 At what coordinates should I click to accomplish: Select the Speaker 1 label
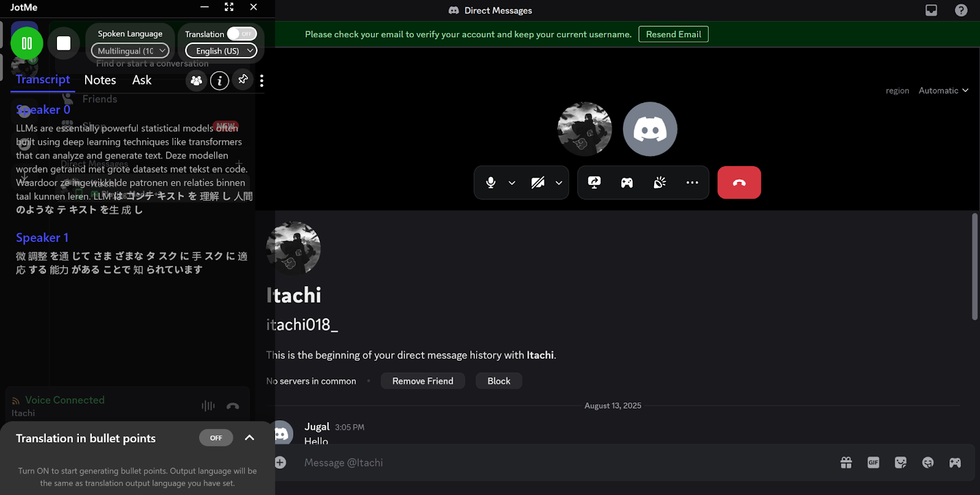(x=42, y=238)
